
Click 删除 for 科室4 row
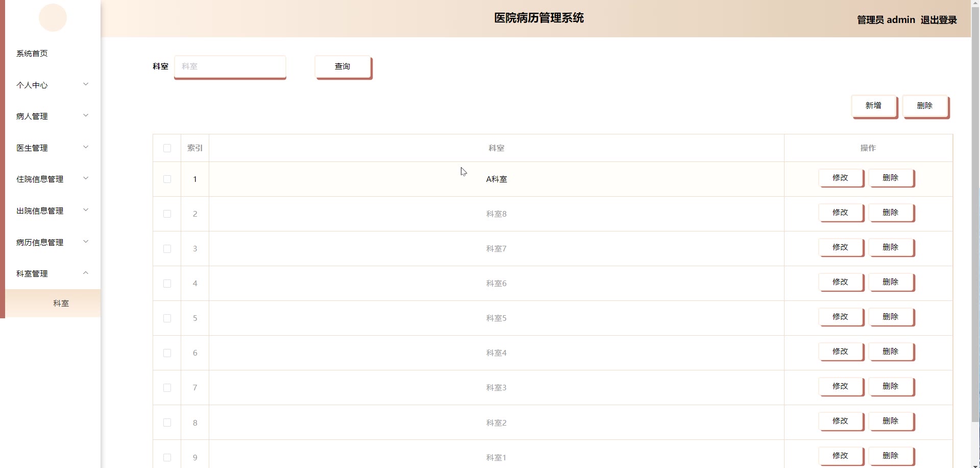(891, 352)
